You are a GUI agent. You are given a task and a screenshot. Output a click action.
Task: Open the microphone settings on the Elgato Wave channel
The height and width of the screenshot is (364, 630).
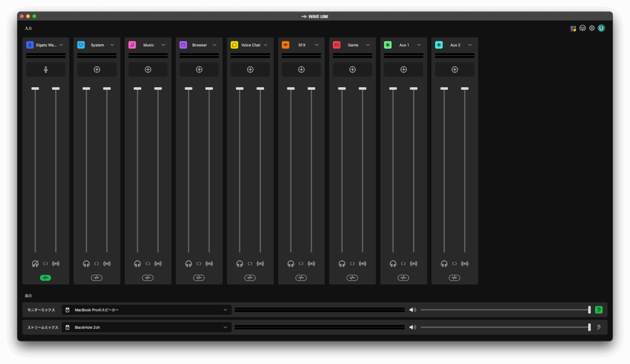click(x=46, y=69)
